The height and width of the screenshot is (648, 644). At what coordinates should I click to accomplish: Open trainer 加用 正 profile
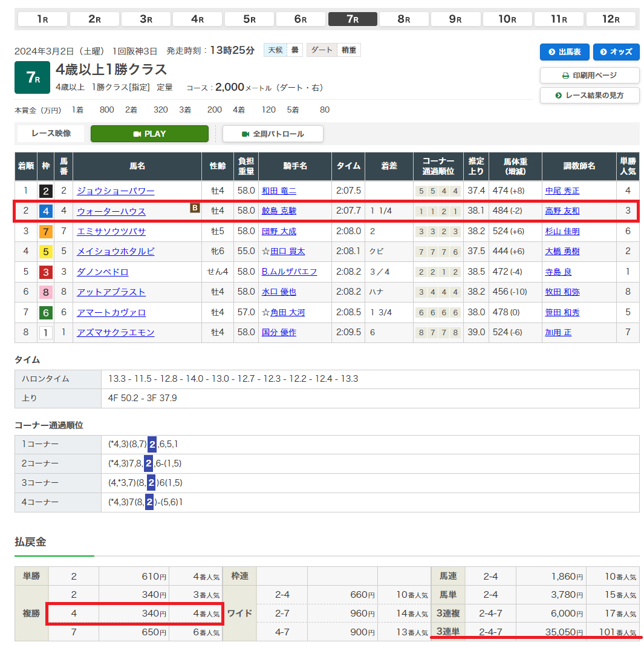(x=558, y=332)
